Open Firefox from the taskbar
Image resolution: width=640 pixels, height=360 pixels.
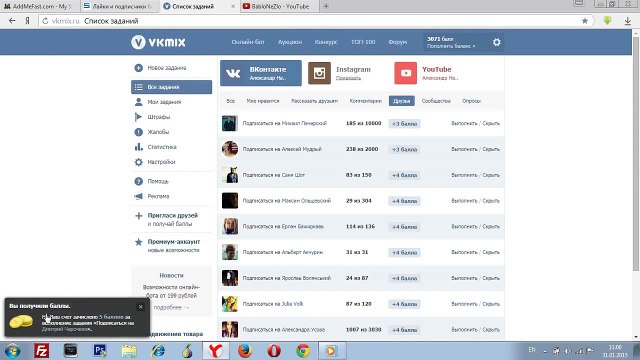tap(245, 351)
